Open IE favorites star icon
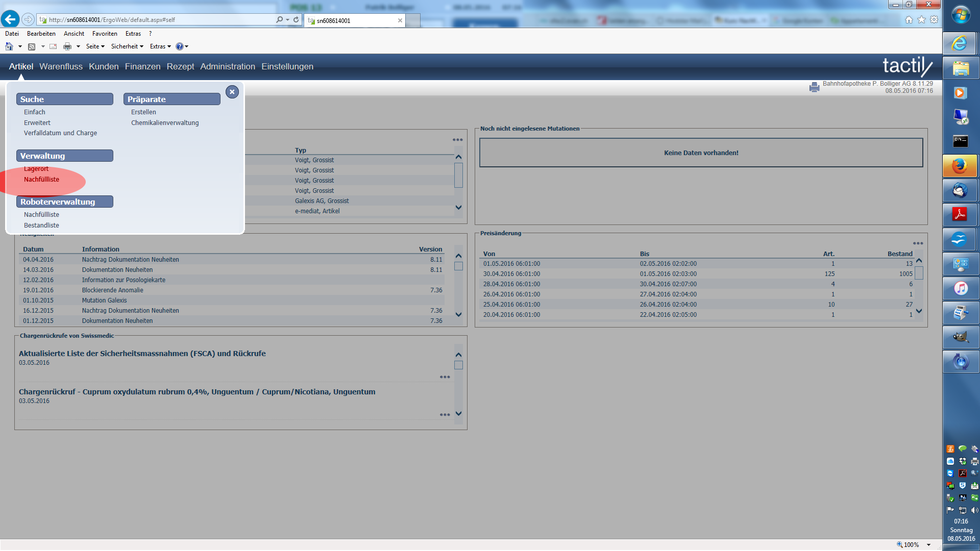The height and width of the screenshot is (551, 980). (x=921, y=20)
